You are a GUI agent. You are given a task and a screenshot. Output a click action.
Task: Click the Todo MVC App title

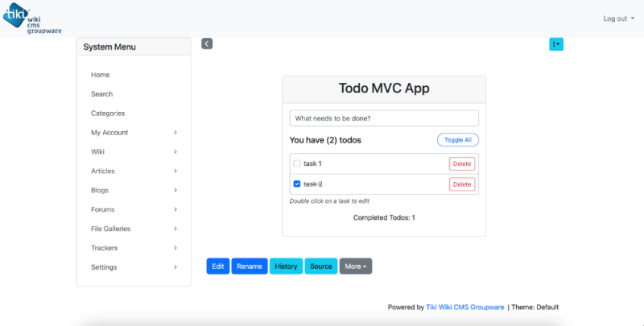click(x=384, y=89)
